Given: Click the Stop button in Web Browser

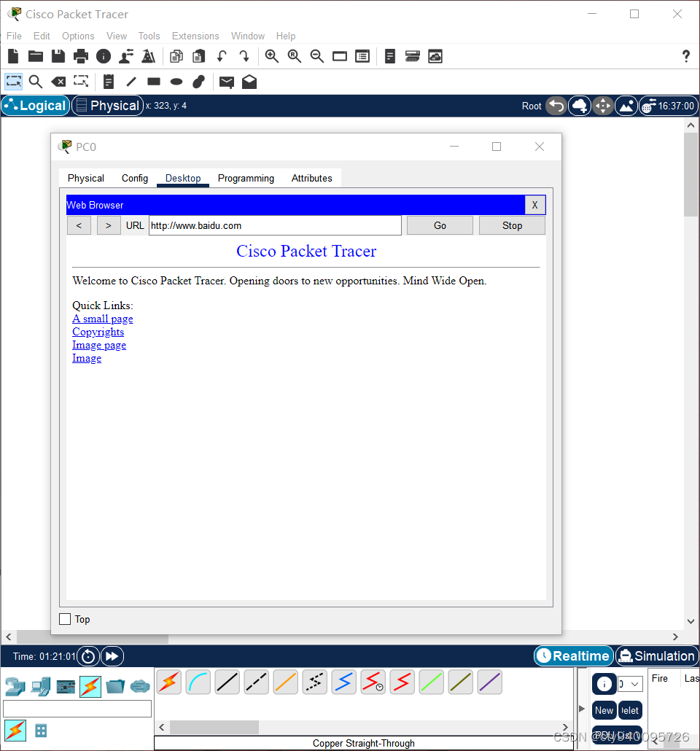Looking at the screenshot, I should click(x=512, y=225).
